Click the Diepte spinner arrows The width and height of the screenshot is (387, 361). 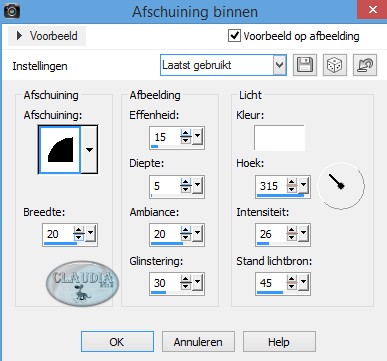click(186, 185)
